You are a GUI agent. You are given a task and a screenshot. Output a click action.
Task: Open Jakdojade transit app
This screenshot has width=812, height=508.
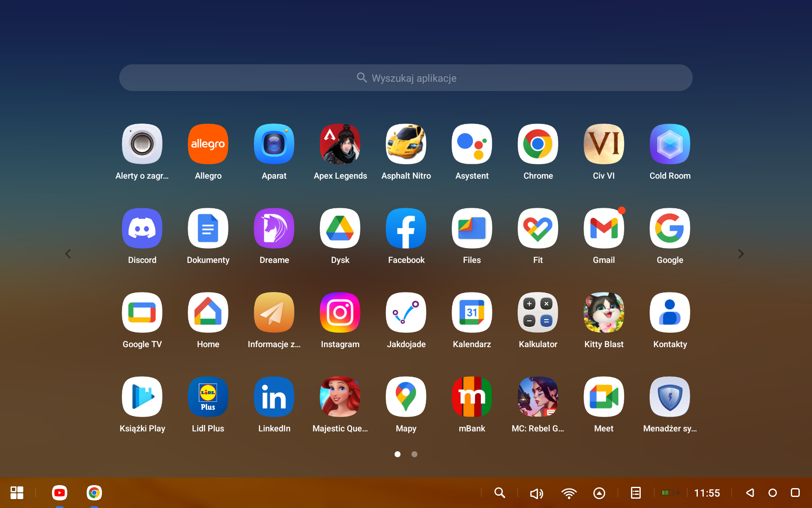406,312
